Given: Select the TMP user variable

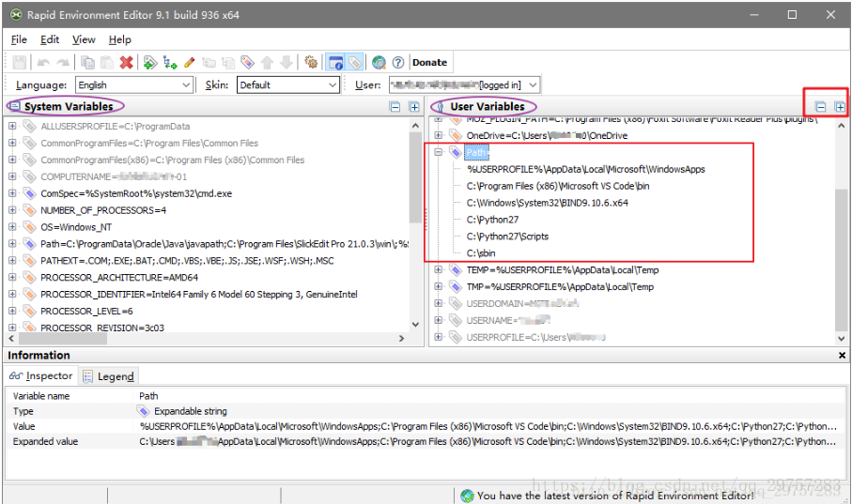Looking at the screenshot, I should click(560, 287).
